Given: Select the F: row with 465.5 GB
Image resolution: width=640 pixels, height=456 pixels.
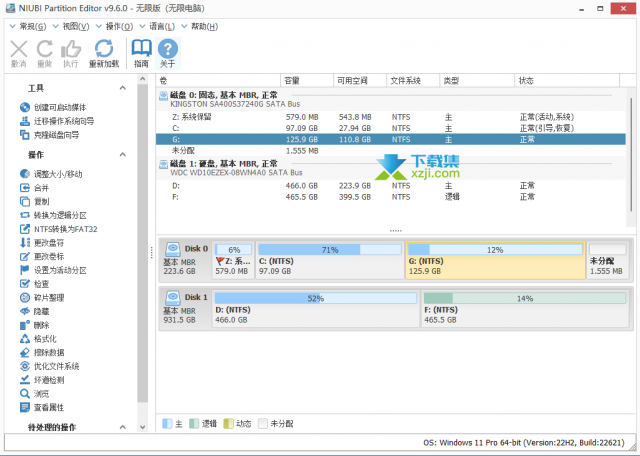Looking at the screenshot, I should [391, 197].
